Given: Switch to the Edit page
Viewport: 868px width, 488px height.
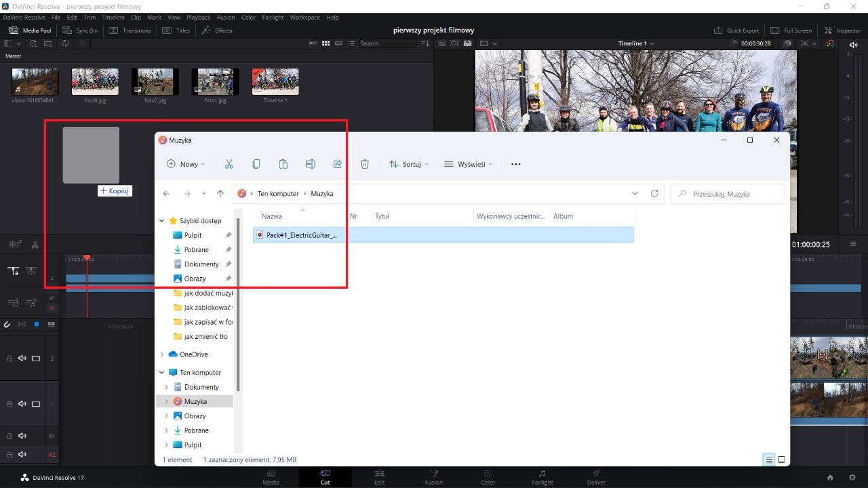Looking at the screenshot, I should 379,478.
